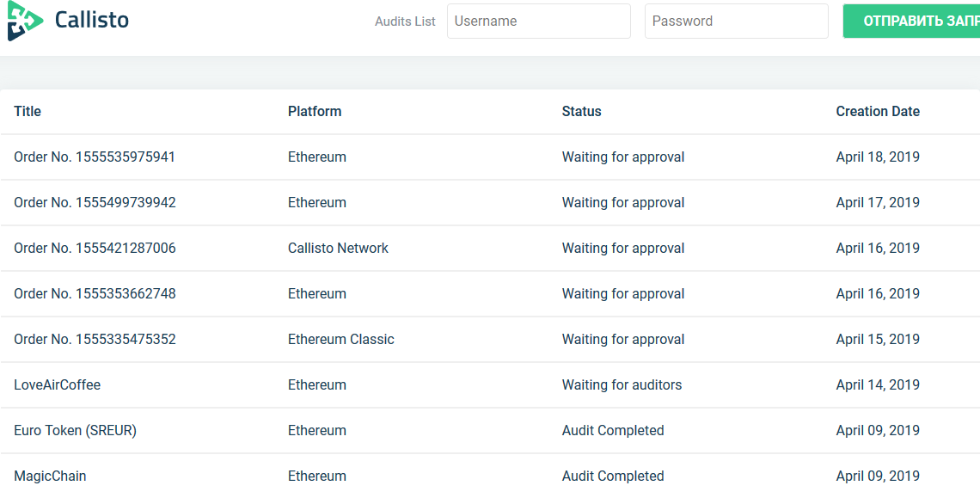Click Waiting for approval for order 1555535975941
Screen dimensions: 980x498
click(623, 157)
